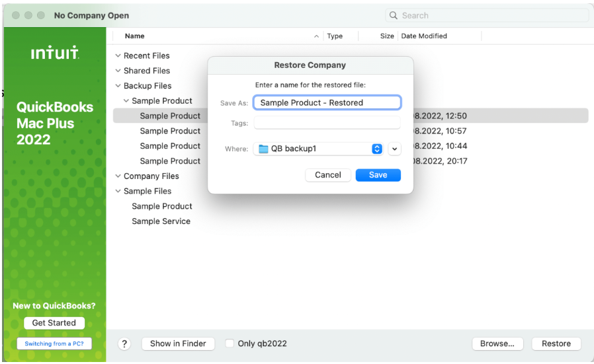Click the search magnifier icon
594x364 pixels.
click(x=394, y=15)
